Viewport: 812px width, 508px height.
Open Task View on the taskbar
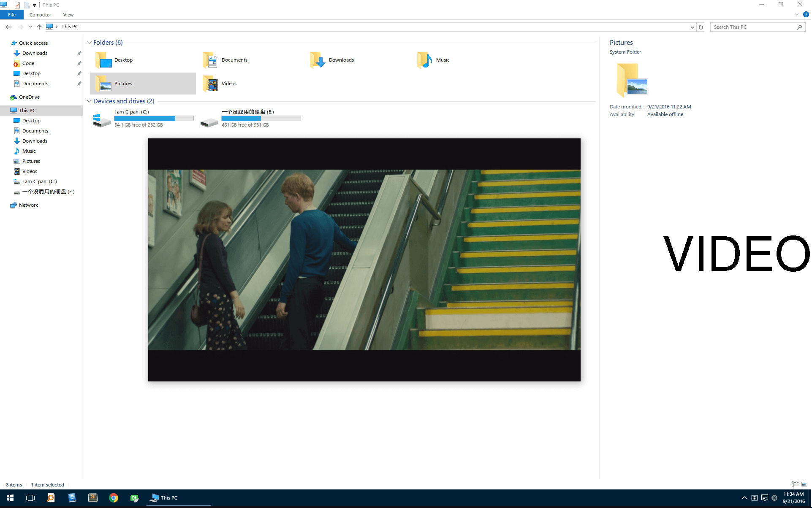point(30,498)
